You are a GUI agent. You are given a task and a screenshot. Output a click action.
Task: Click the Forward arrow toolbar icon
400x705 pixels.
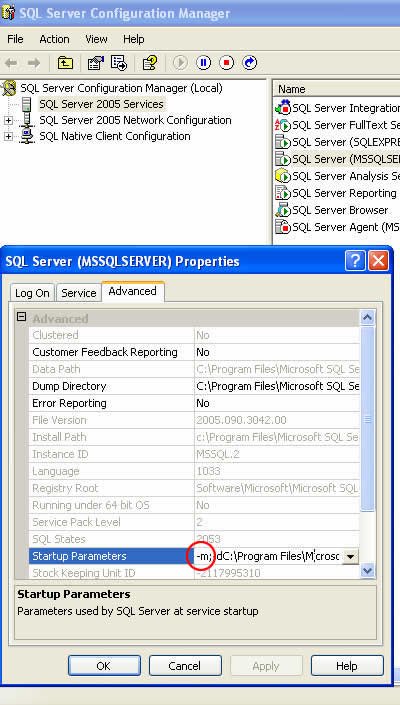[x=34, y=62]
